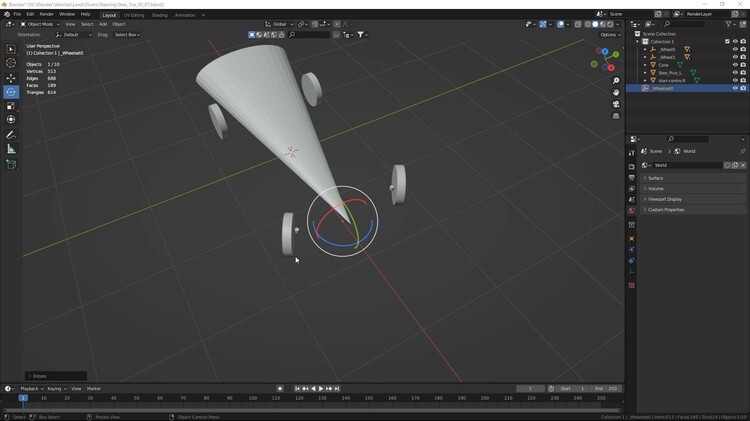Hide the Cone object in outliner

(x=735, y=65)
